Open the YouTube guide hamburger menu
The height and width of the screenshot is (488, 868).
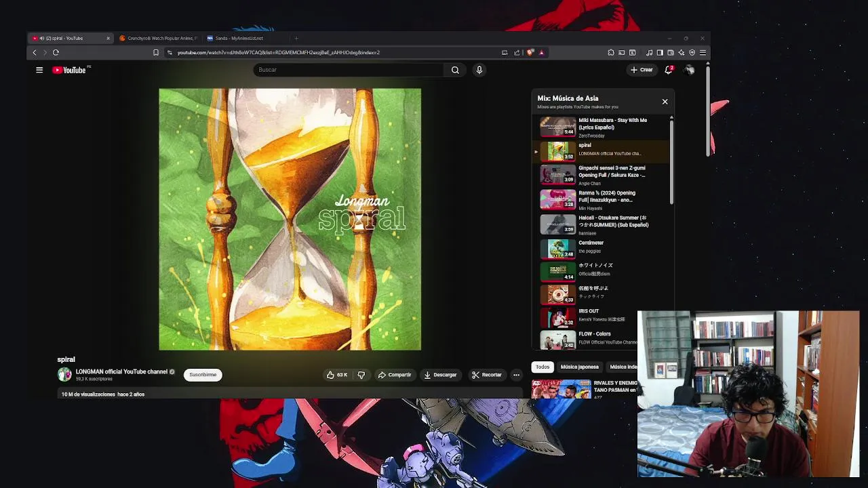point(39,70)
